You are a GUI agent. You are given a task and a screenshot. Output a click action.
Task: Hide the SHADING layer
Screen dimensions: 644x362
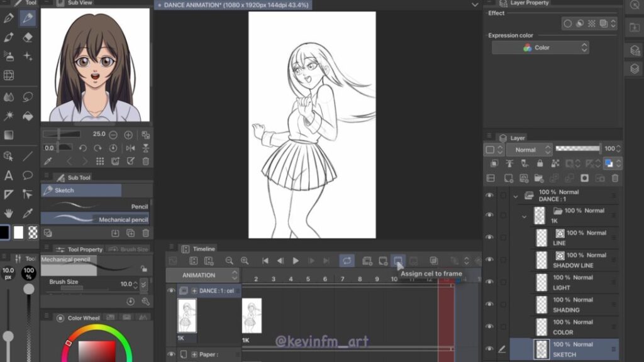(489, 304)
